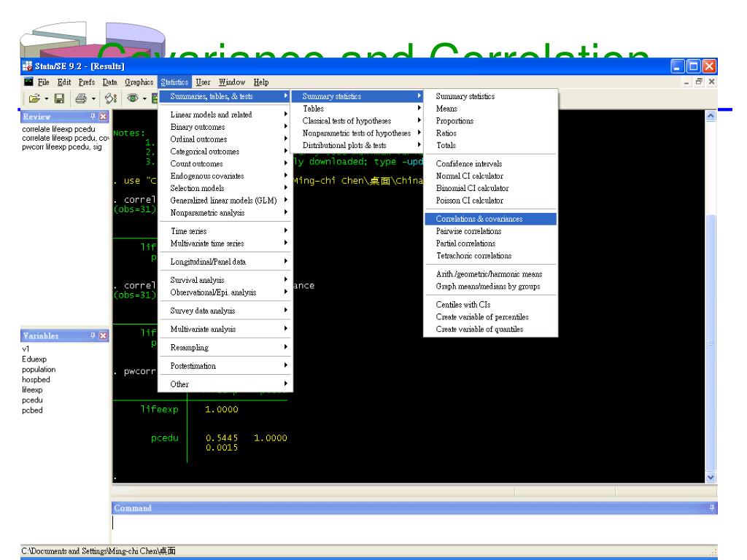Open the Edit menu

click(x=64, y=82)
